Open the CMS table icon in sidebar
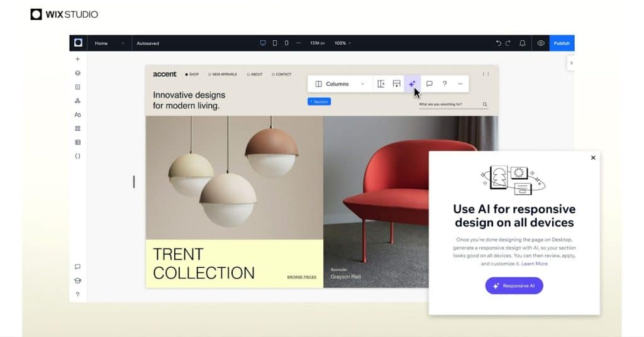Screen dimensions: 644x337 pos(77,142)
